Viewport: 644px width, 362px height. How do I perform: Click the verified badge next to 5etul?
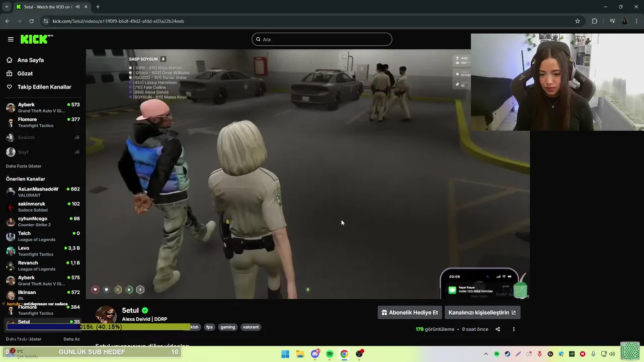[x=145, y=311]
